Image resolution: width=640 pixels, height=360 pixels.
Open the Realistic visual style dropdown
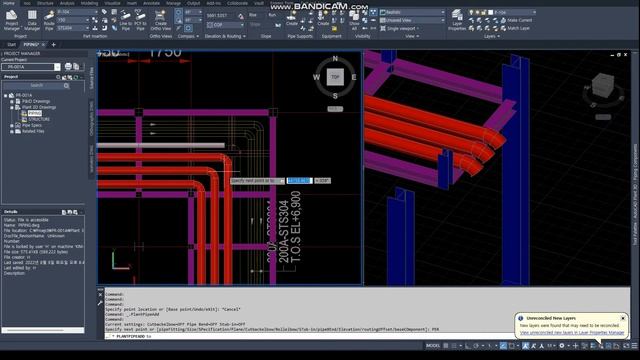[412, 12]
